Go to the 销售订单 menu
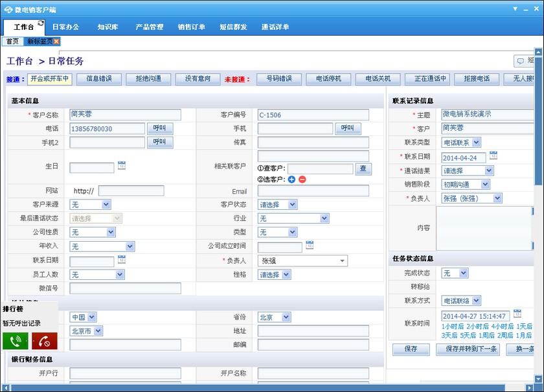544x392 pixels. [x=192, y=27]
